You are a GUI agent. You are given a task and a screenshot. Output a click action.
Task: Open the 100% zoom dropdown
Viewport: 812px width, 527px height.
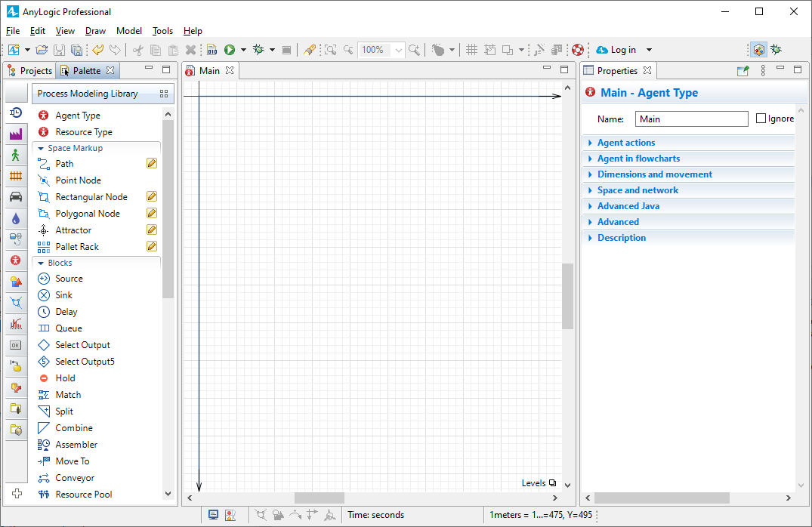[x=400, y=50]
